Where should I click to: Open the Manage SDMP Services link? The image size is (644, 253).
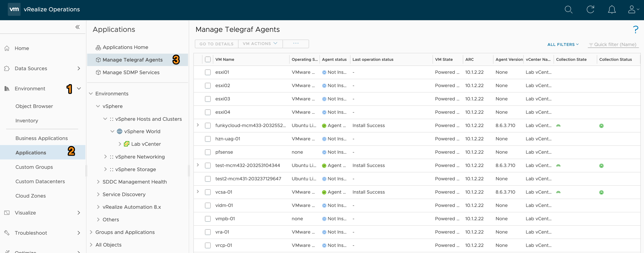tap(131, 73)
